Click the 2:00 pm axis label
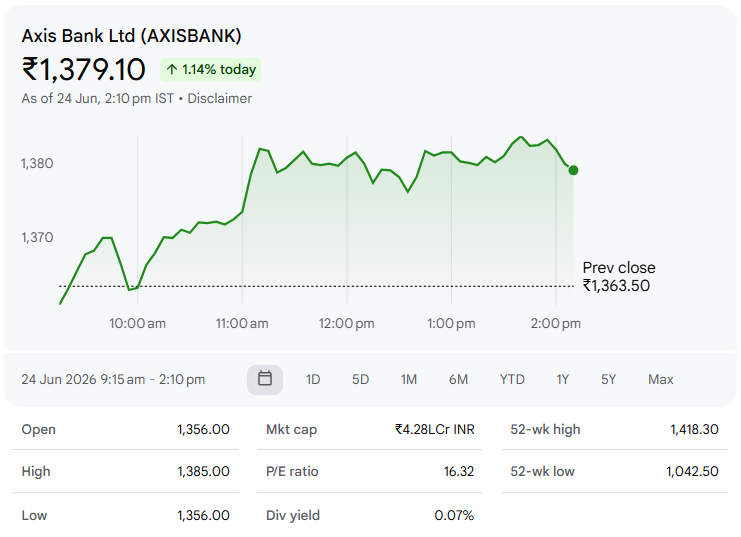741x537 pixels. [556, 323]
